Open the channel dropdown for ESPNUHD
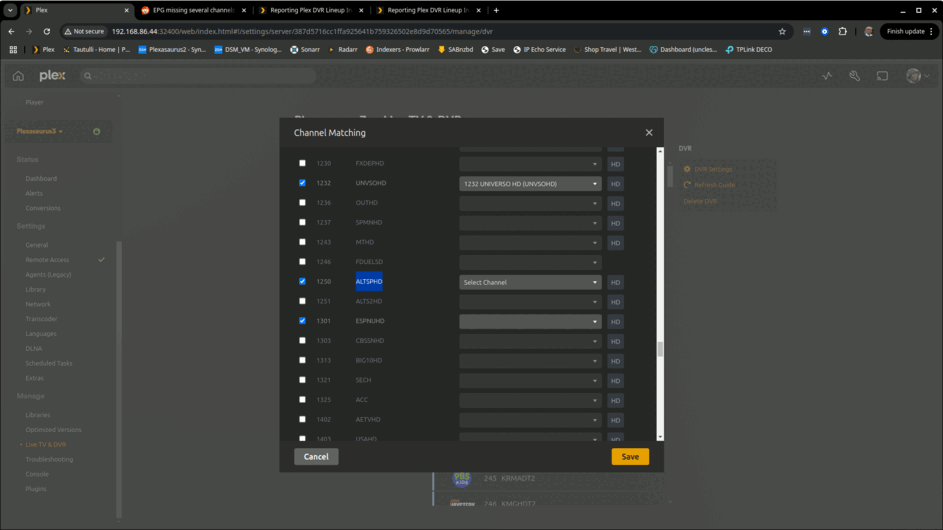 (530, 322)
